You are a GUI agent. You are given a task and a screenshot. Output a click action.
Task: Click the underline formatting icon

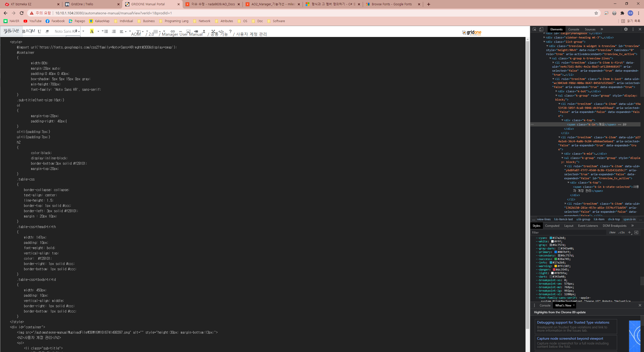pyautogui.click(x=39, y=31)
